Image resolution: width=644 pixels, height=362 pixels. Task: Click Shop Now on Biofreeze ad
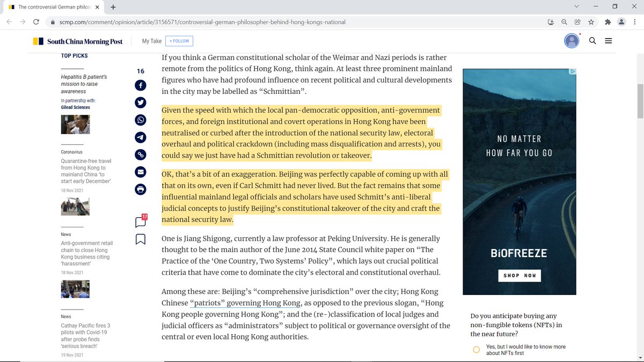[x=519, y=276]
